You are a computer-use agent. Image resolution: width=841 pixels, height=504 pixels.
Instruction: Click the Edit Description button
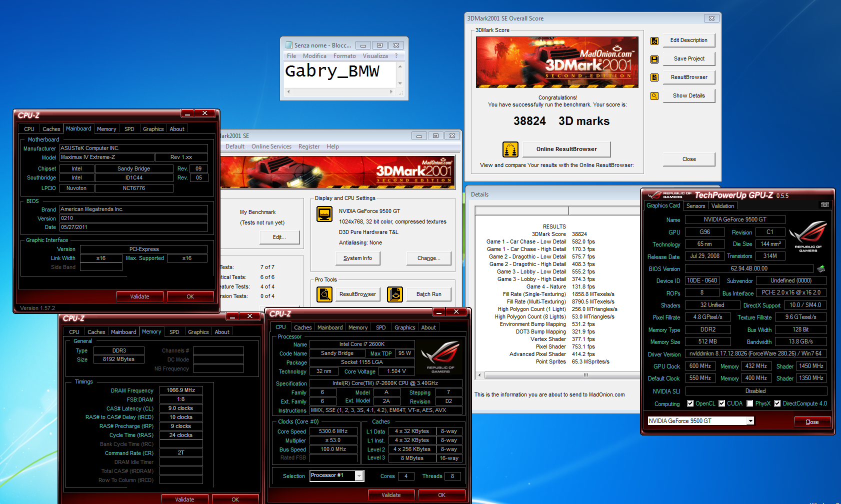[689, 40]
